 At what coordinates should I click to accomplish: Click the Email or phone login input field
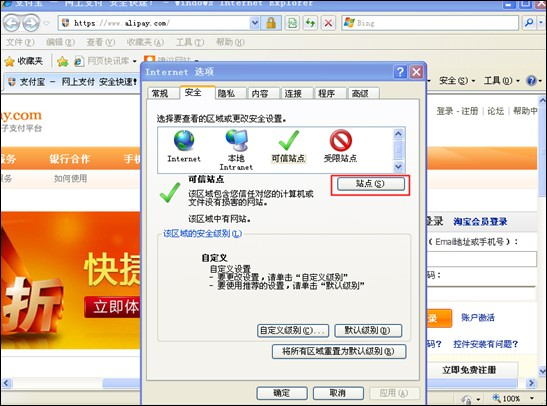coord(482,259)
